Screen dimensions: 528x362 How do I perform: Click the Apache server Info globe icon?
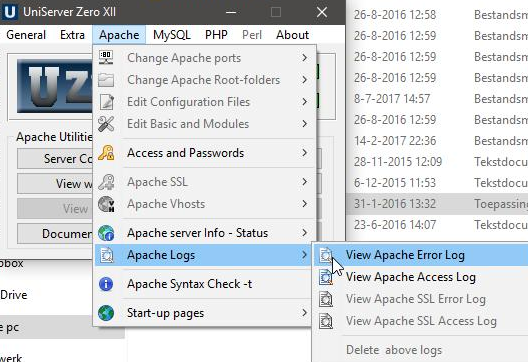(106, 233)
